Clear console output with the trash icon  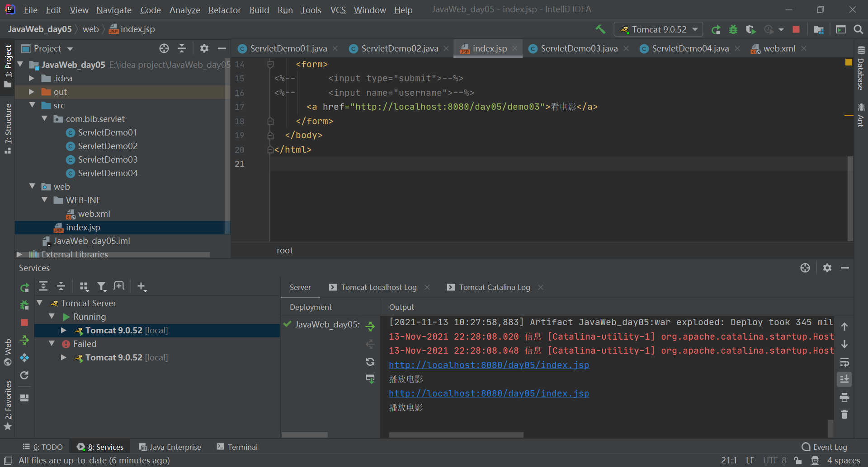pyautogui.click(x=844, y=414)
